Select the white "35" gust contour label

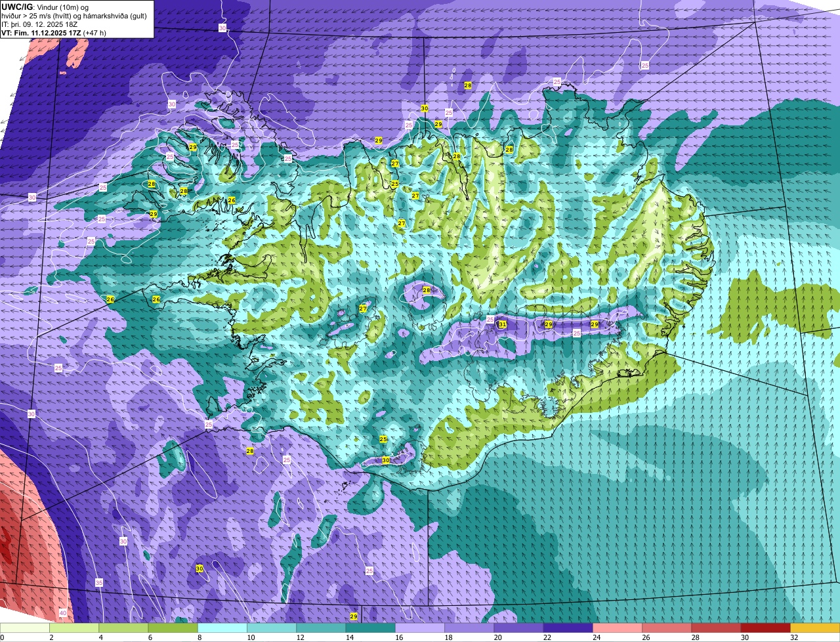(99, 582)
